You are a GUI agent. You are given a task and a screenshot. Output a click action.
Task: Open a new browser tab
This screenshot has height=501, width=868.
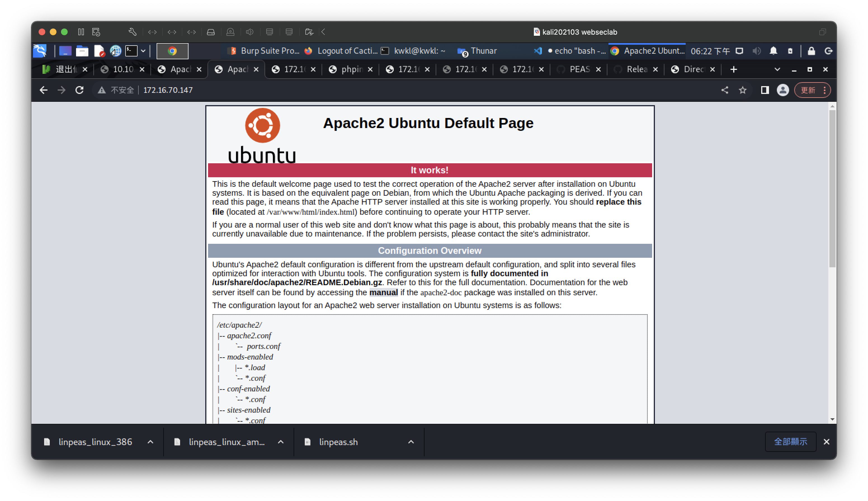(733, 70)
